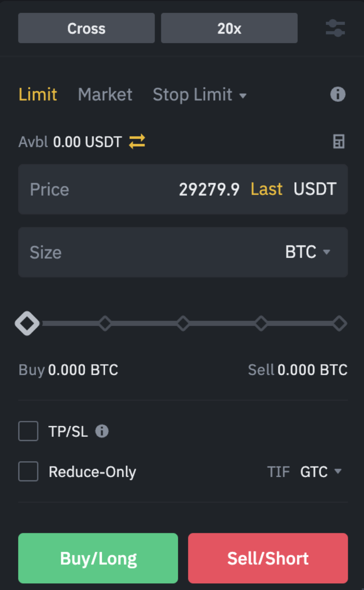Screen dimensions: 364x590
Task: Open trading preferences sliders icon
Action: 335,28
